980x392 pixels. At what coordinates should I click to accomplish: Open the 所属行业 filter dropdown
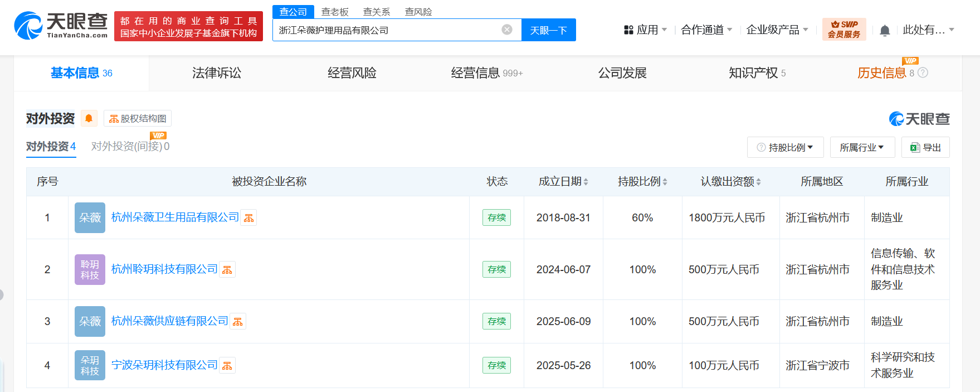coord(862,147)
